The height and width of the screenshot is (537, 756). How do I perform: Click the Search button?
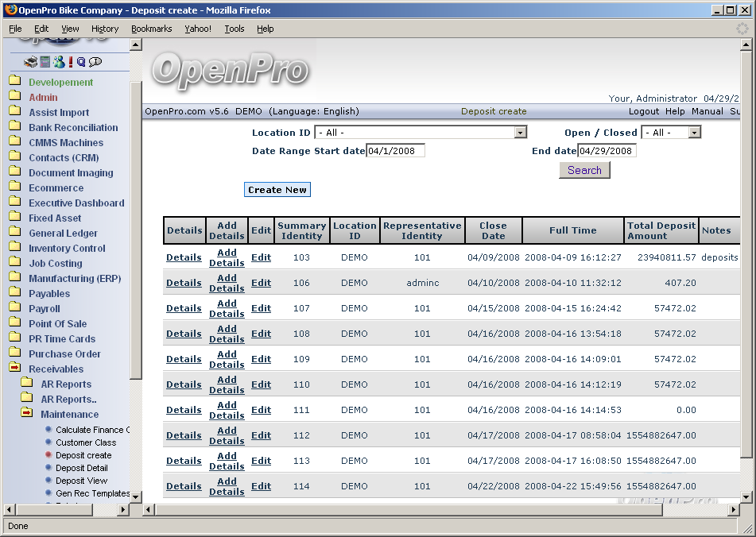584,170
